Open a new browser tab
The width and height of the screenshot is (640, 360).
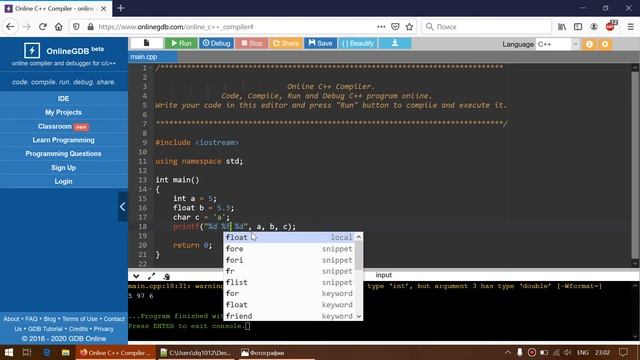tap(121, 8)
